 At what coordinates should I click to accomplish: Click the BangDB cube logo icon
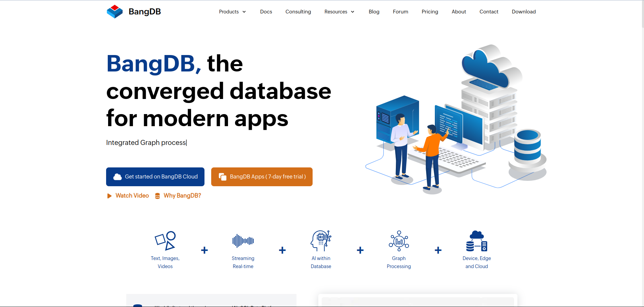pos(115,12)
